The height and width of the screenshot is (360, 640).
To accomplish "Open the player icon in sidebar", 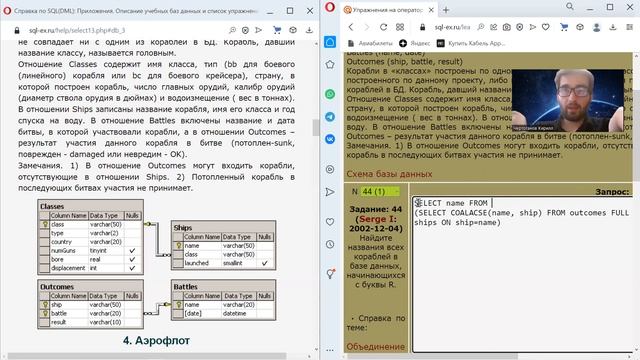I will tap(330, 169).
